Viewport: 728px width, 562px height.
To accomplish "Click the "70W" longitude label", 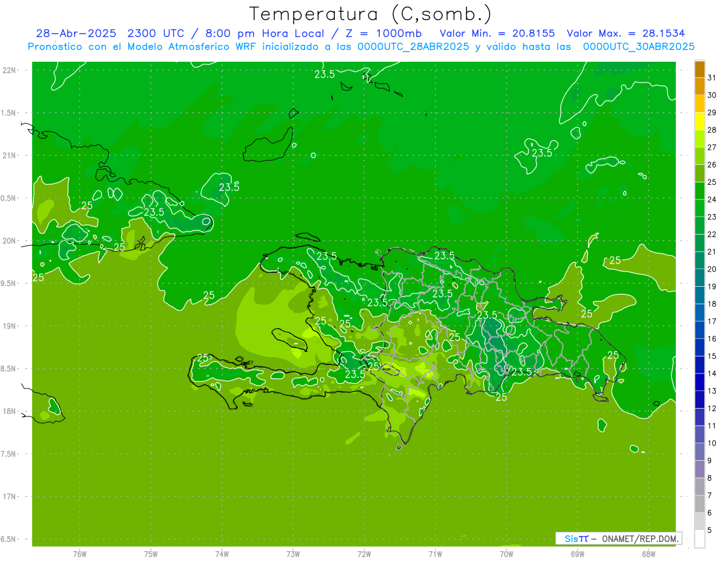I will coord(506,554).
